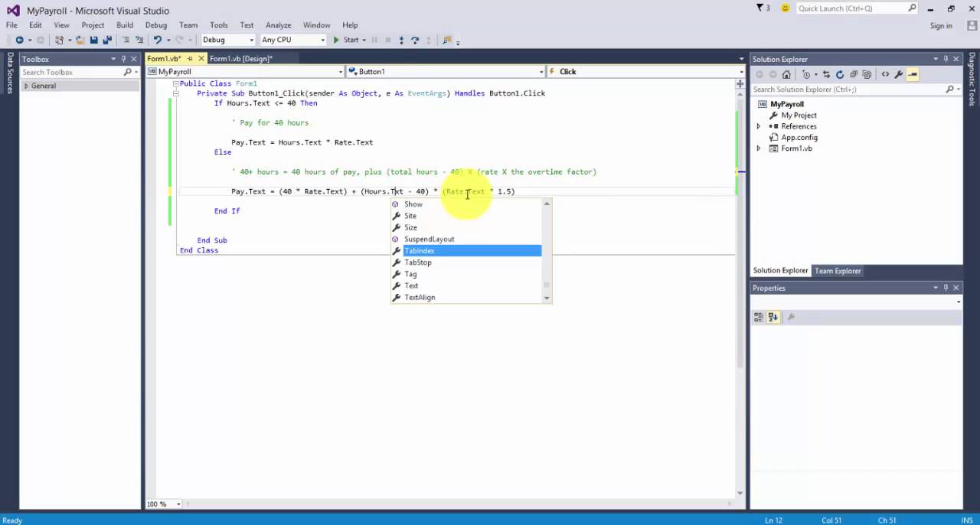
Task: Toggle Categorized view in Properties panel
Action: point(759,317)
